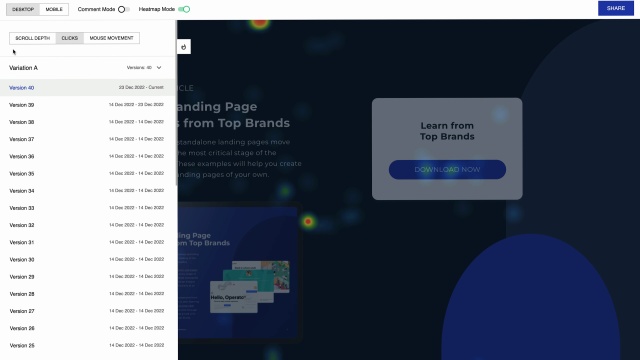Switch to Desktop view

23,9
